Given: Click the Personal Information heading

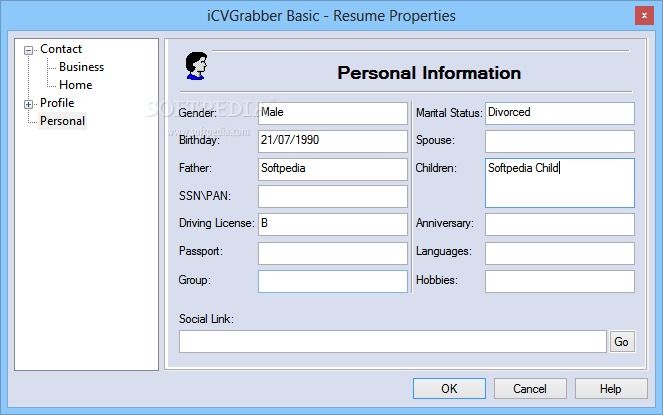Looking at the screenshot, I should click(x=429, y=73).
